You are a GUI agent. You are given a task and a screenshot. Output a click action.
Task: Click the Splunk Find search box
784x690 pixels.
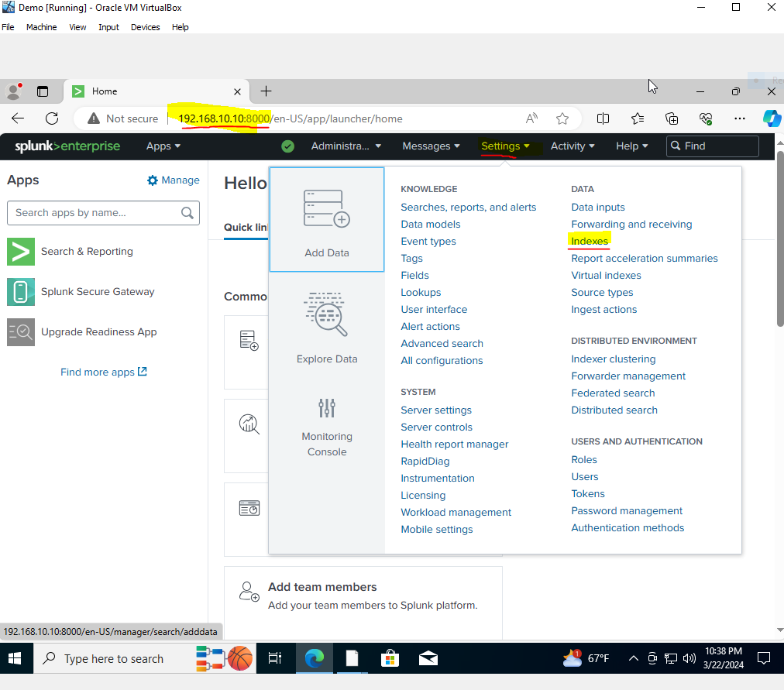pyautogui.click(x=713, y=146)
